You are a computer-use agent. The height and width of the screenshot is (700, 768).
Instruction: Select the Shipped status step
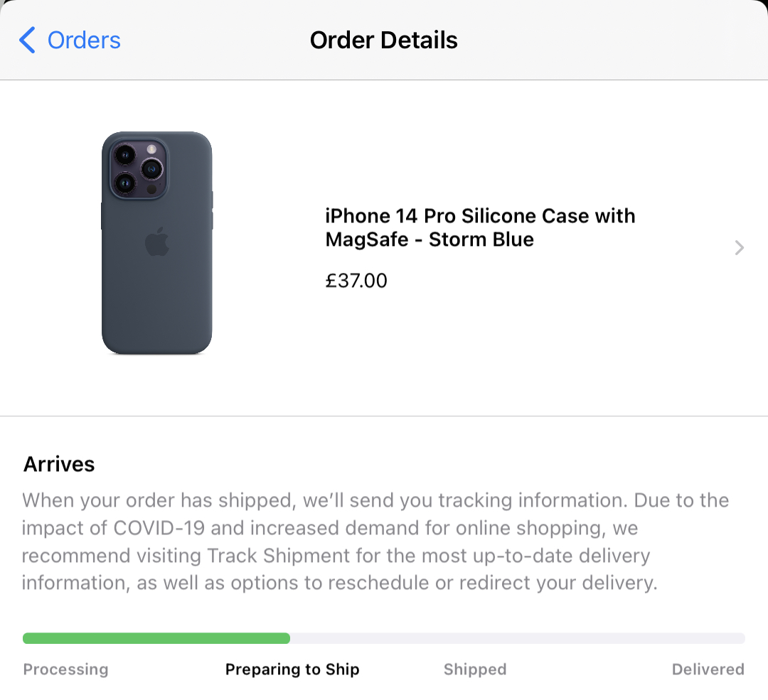(475, 669)
